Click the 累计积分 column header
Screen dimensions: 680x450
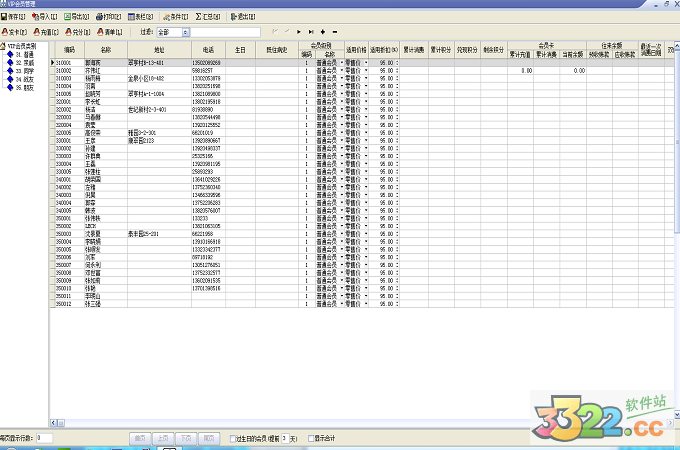[441, 50]
